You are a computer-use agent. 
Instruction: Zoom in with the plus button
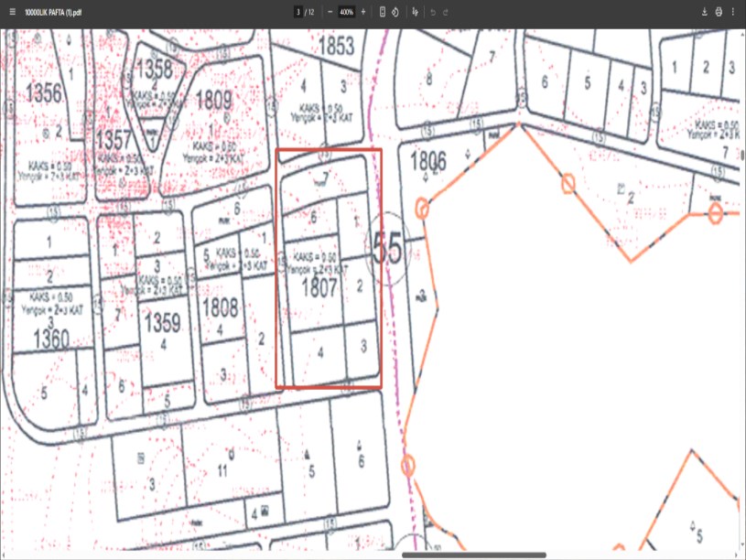(363, 12)
